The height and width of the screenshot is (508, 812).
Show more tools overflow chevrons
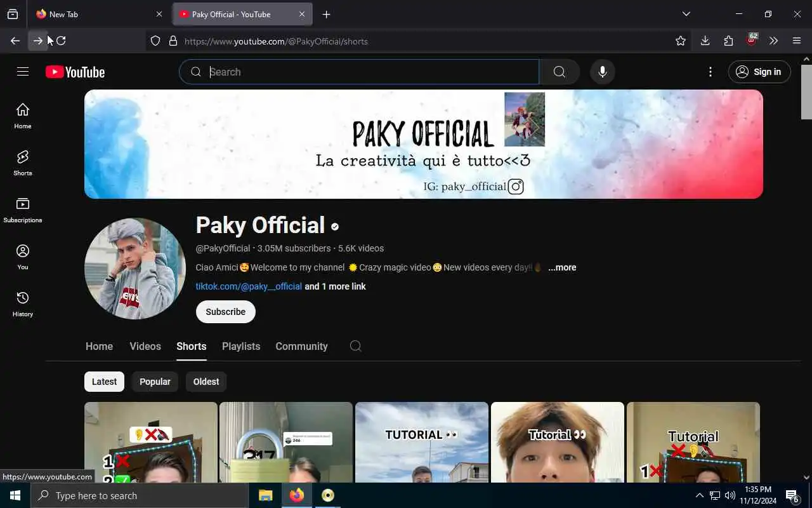coord(773,41)
